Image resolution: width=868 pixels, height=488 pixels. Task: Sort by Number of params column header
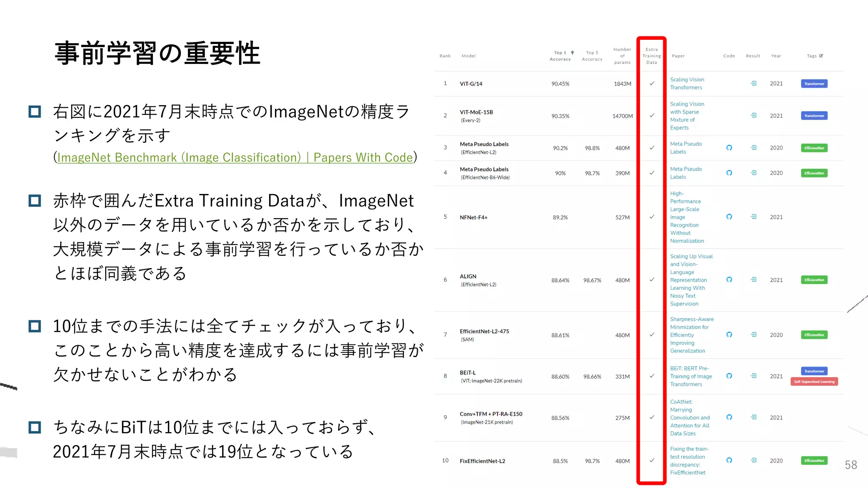(x=622, y=56)
